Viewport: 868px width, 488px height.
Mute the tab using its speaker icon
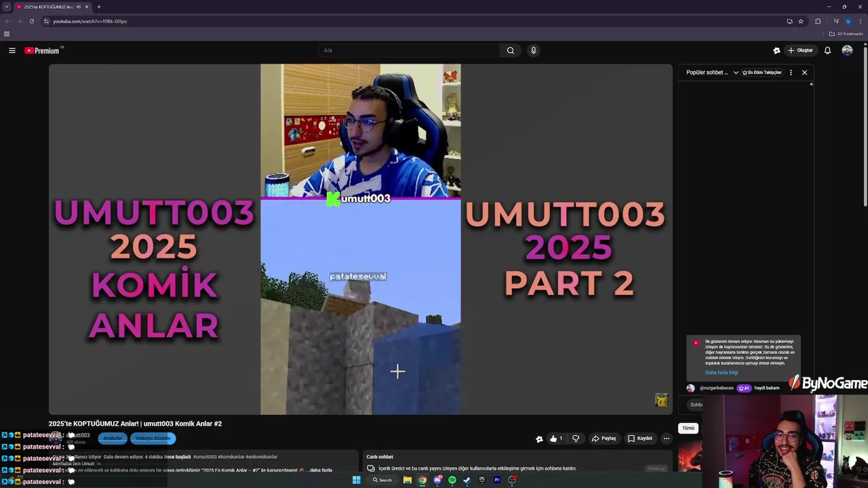click(78, 7)
